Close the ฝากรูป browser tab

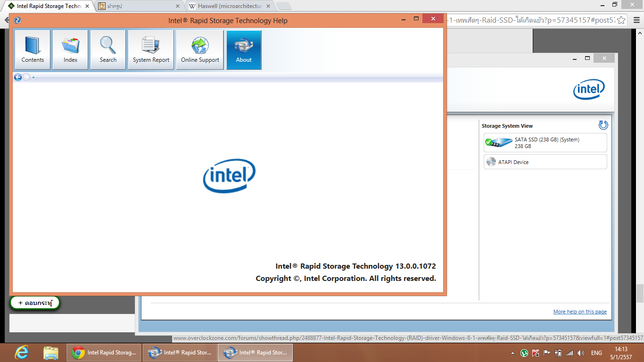(x=178, y=6)
